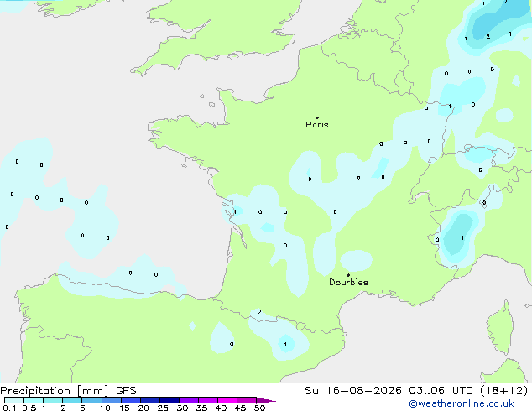The height and width of the screenshot is (411, 532).
Task: Click the 'Su 16-08-2026' date text
Action: (353, 391)
